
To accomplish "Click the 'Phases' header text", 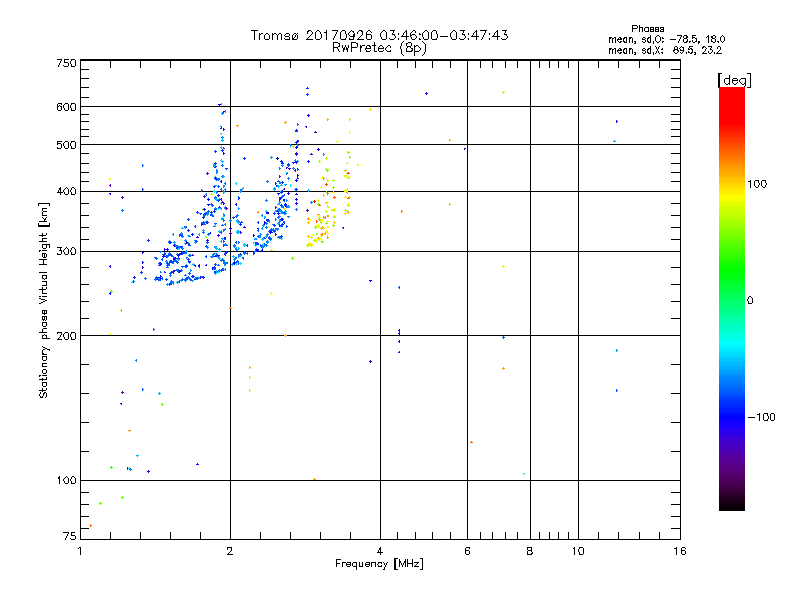I will coord(647,29).
